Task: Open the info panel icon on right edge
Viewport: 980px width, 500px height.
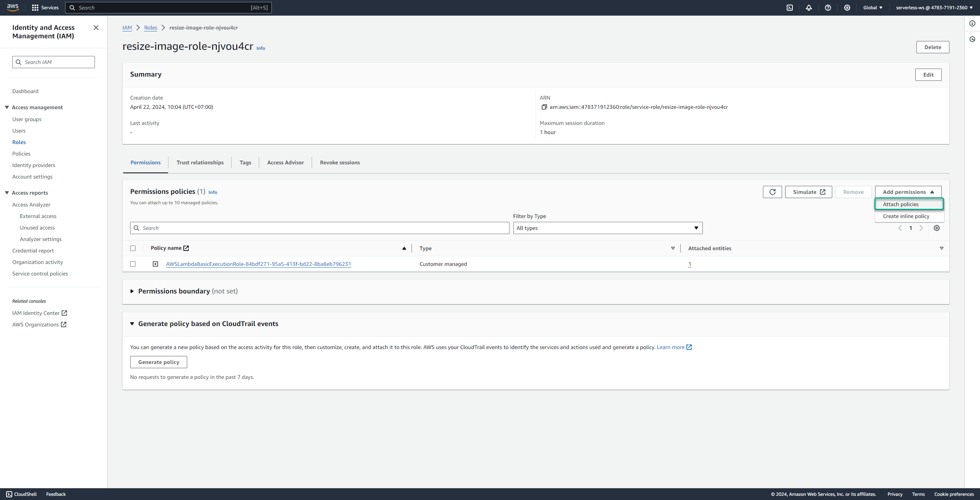Action: coord(972,23)
